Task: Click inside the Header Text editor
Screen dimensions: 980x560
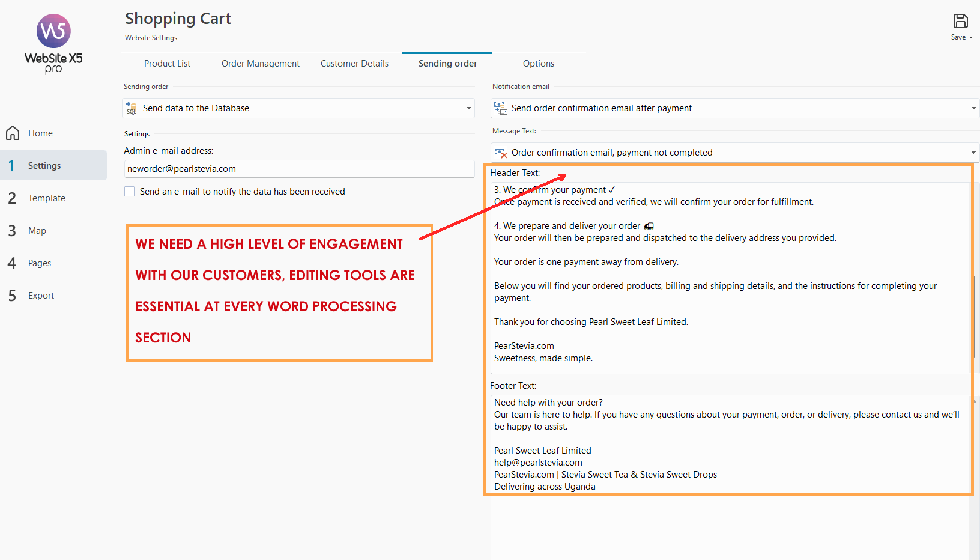Action: point(731,277)
